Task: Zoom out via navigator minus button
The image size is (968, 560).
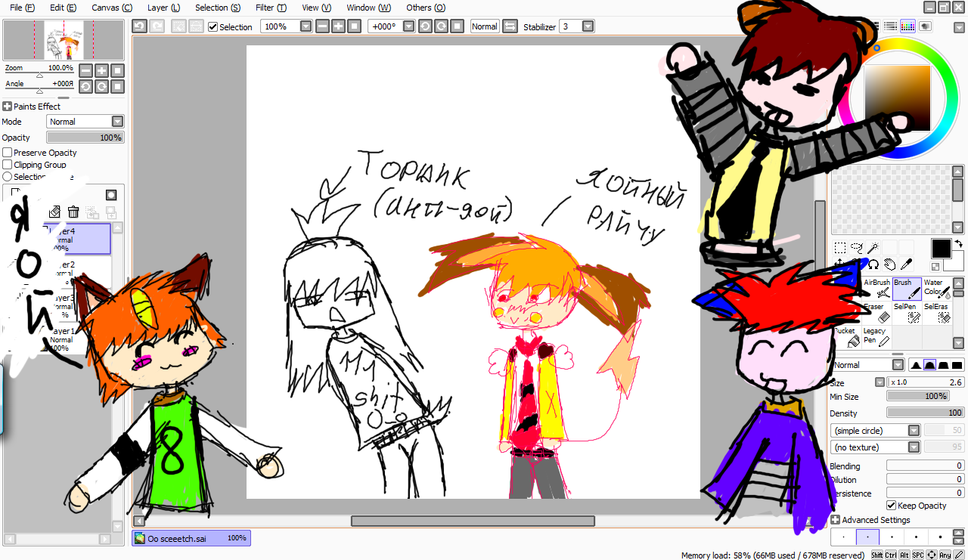Action: pyautogui.click(x=85, y=70)
